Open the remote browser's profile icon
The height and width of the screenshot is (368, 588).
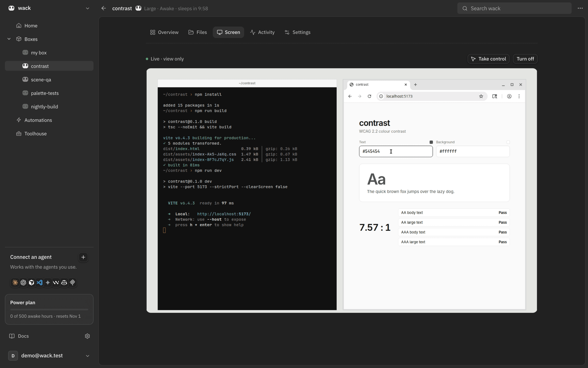tap(509, 96)
